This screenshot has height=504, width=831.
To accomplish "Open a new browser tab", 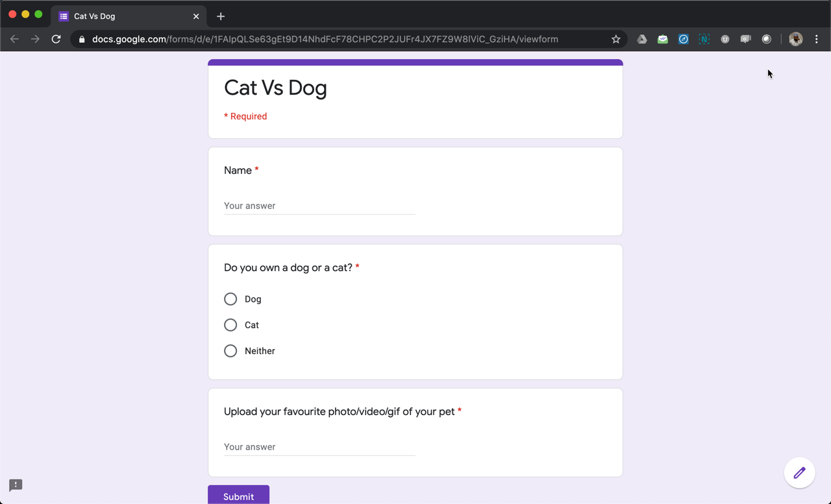I will [221, 16].
